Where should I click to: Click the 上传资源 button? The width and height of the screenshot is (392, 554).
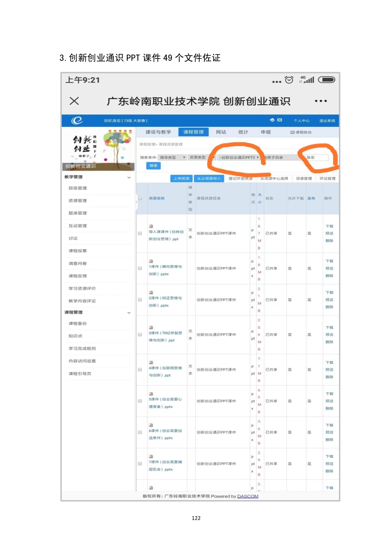[x=181, y=179]
